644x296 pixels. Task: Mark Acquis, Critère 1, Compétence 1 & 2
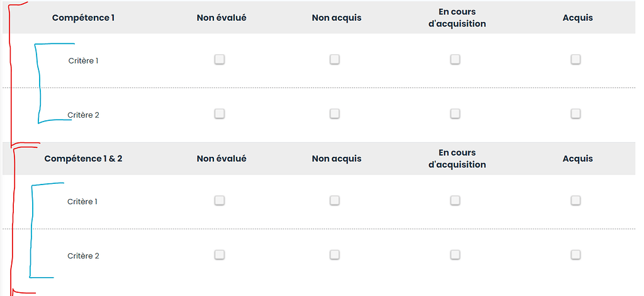pyautogui.click(x=575, y=200)
